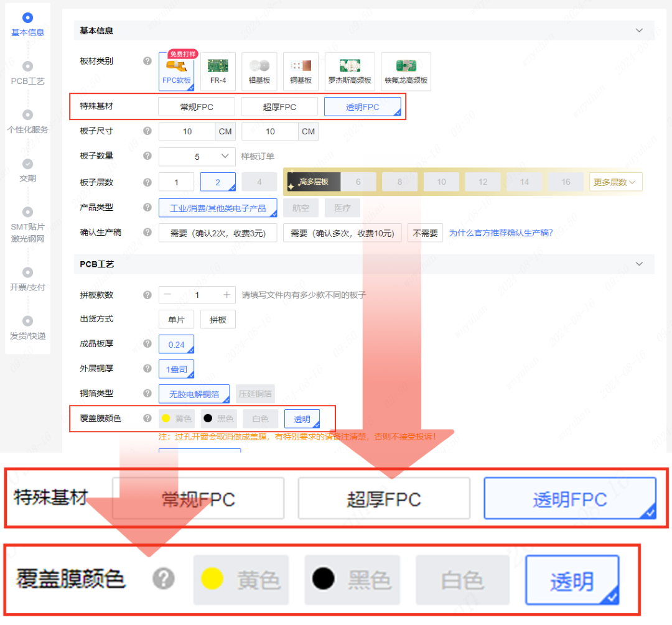The image size is (672, 625).
Task: Open the 为什么官方推荐确认生产稿 link
Action: tap(501, 233)
